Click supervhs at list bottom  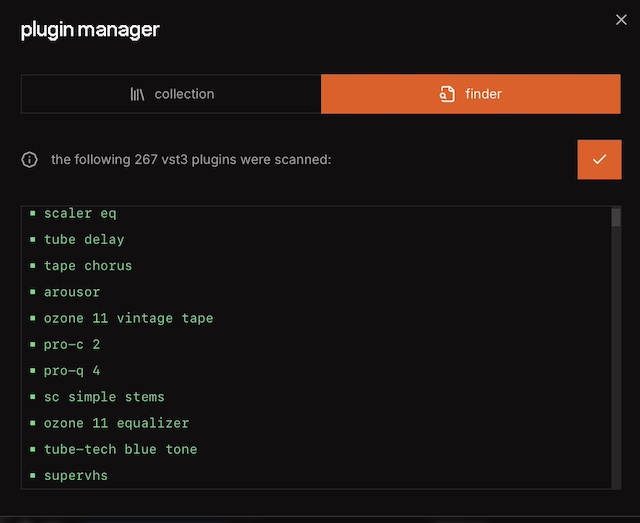[76, 475]
